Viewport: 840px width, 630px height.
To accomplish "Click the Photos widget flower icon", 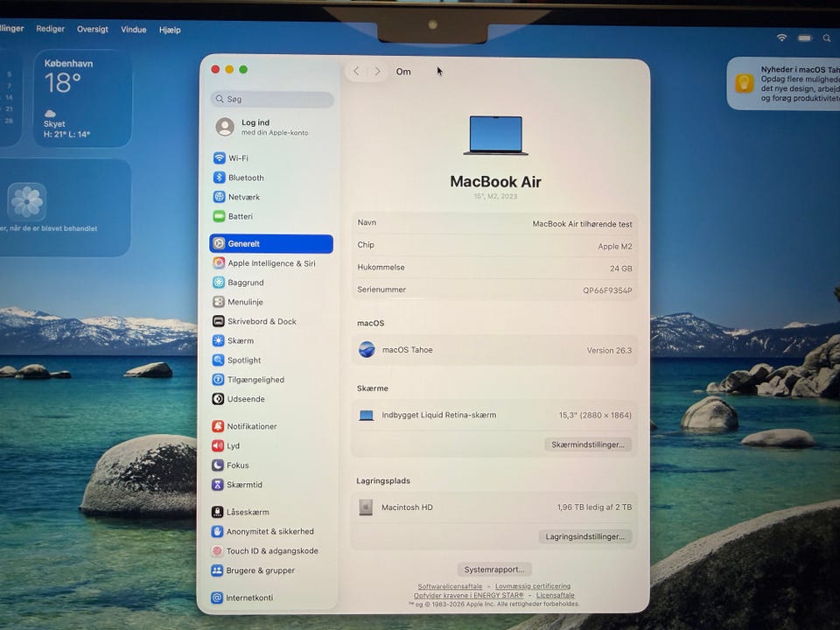I will coord(27,202).
